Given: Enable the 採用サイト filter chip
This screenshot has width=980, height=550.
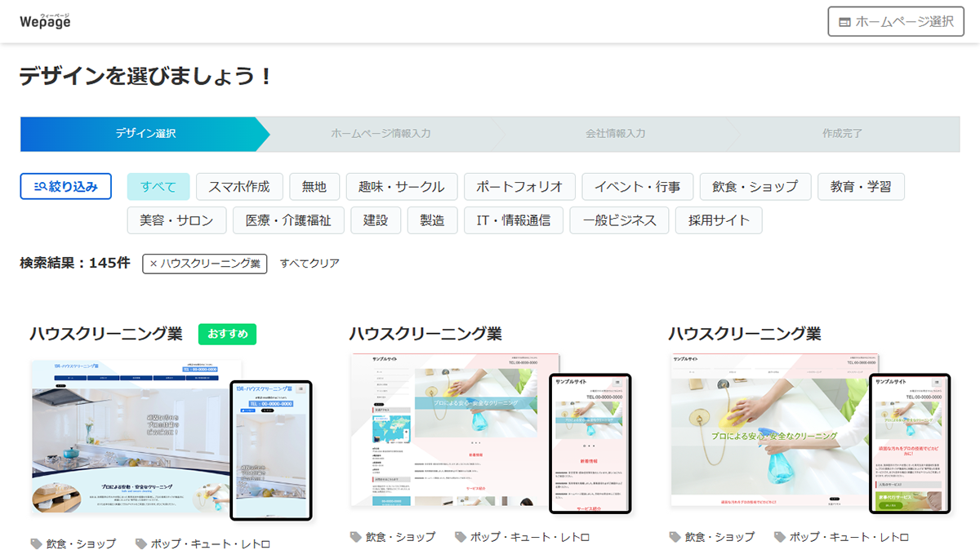Looking at the screenshot, I should point(719,220).
